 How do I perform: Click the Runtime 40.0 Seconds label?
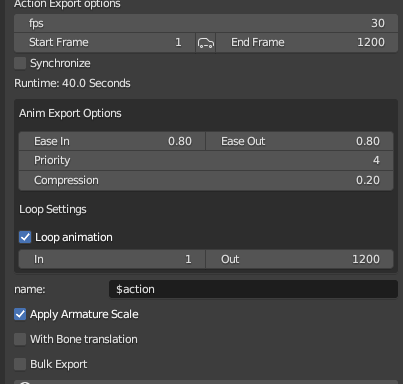72,83
